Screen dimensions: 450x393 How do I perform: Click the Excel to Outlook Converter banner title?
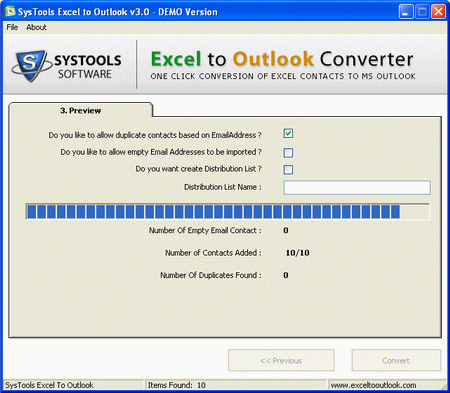[282, 59]
